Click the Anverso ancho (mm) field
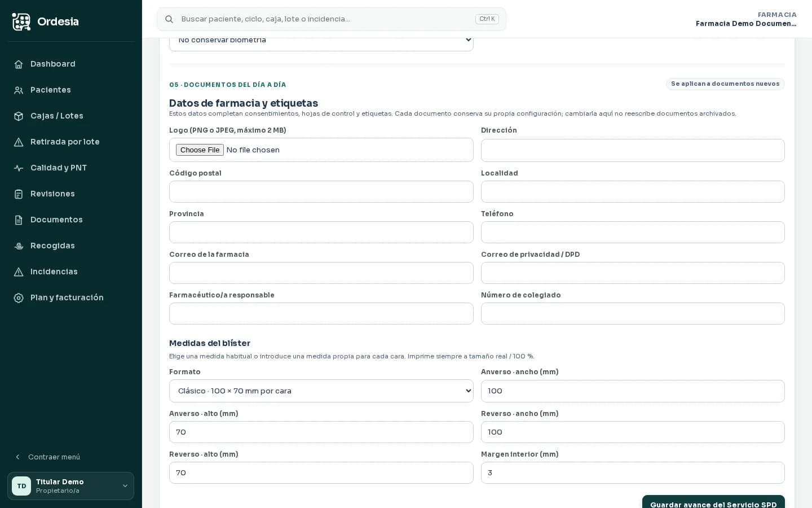 coord(633,391)
